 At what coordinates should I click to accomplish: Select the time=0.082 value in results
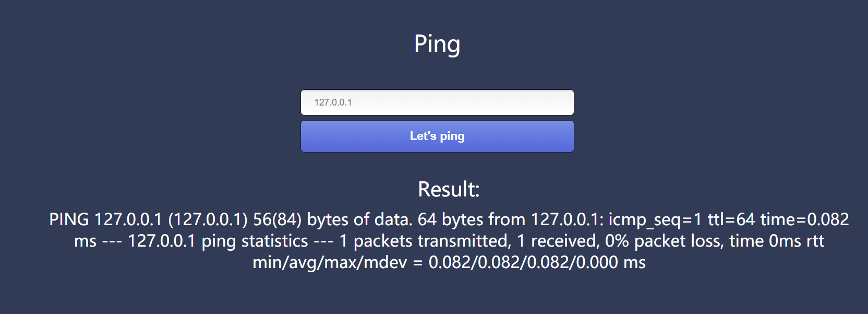pos(803,219)
